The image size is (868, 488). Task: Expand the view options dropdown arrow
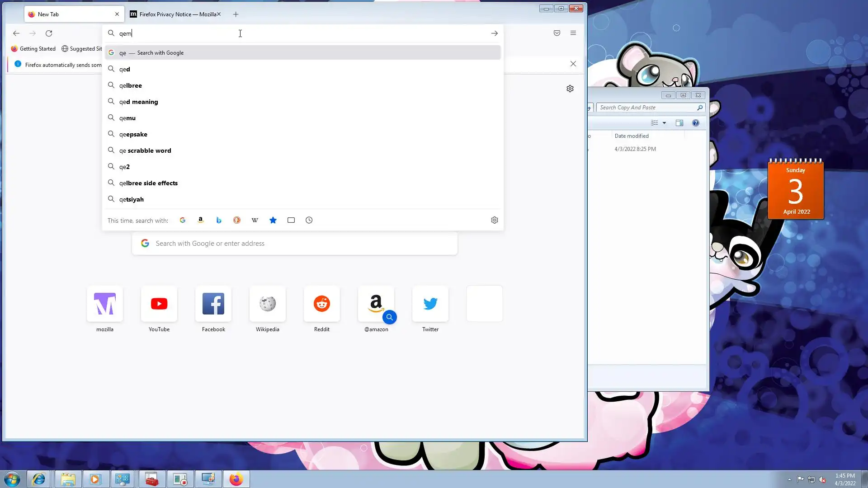tap(664, 123)
